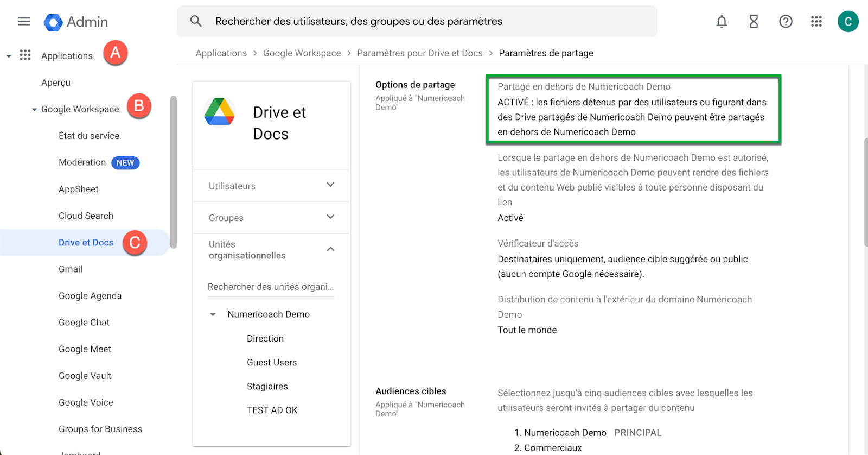Click the page's right vertical scrollbar
The width and height of the screenshot is (868, 455).
click(x=866, y=191)
